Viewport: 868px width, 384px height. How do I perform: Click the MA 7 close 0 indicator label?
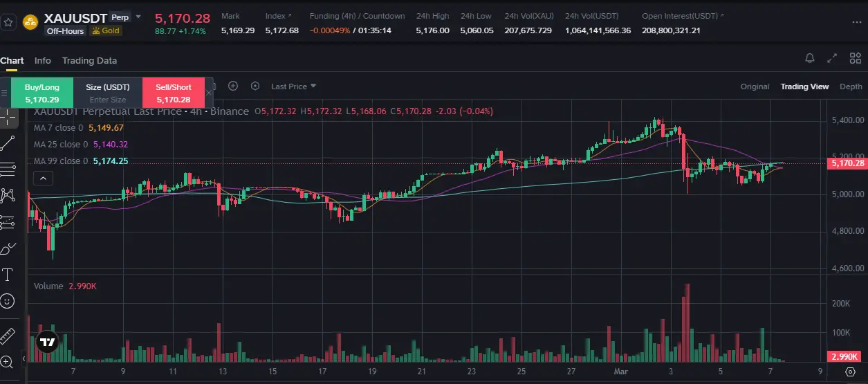58,128
